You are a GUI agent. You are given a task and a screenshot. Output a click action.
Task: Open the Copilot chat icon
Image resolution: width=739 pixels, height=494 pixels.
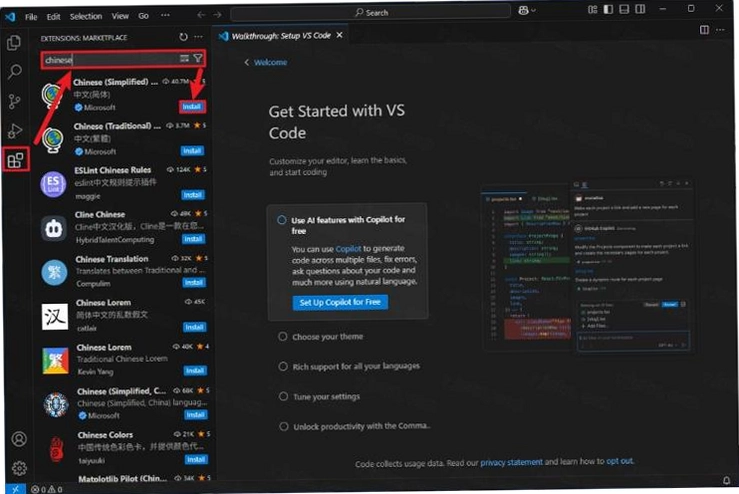click(523, 10)
